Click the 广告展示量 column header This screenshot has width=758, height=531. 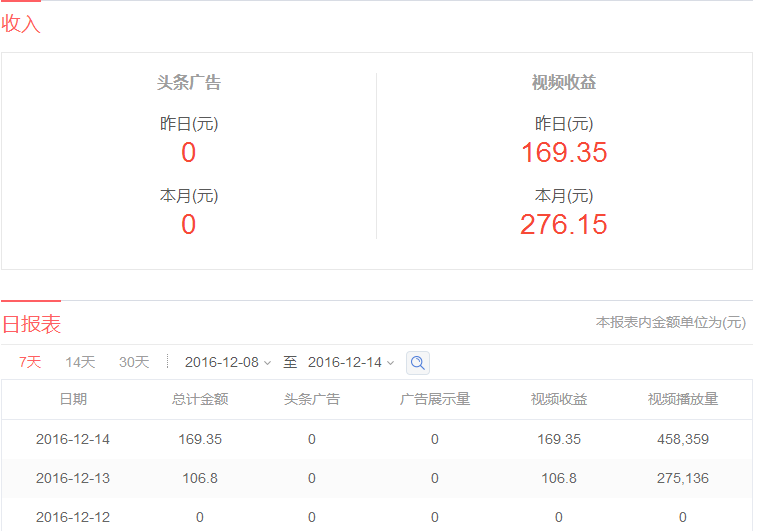click(435, 399)
